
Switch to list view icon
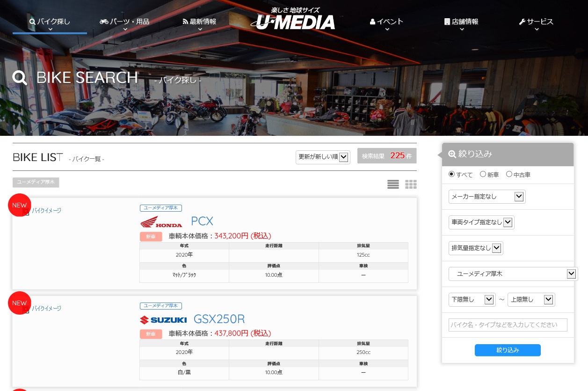(393, 184)
